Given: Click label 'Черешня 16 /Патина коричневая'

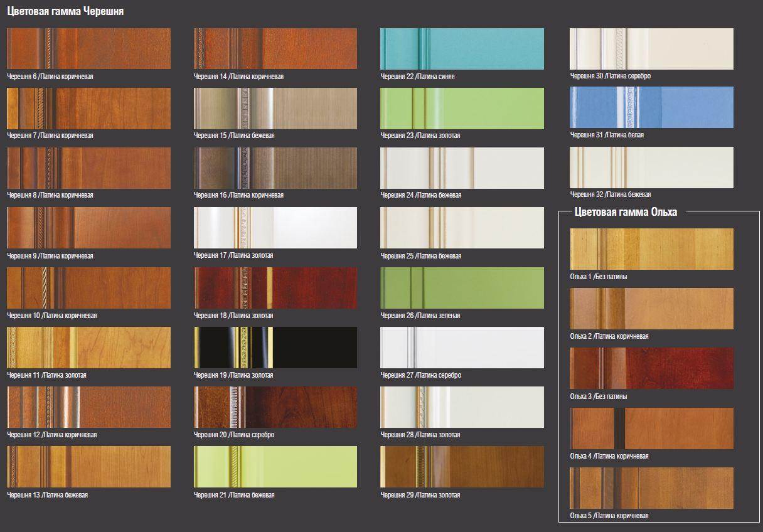Looking at the screenshot, I should click(x=238, y=195).
